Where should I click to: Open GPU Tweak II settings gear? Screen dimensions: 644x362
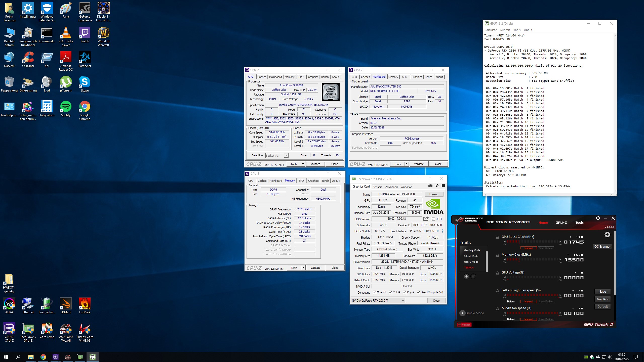pyautogui.click(x=598, y=218)
